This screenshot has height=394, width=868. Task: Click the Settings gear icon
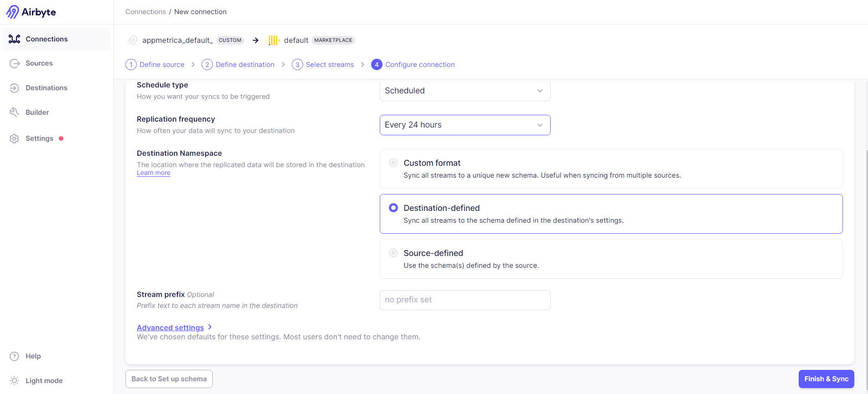point(15,138)
